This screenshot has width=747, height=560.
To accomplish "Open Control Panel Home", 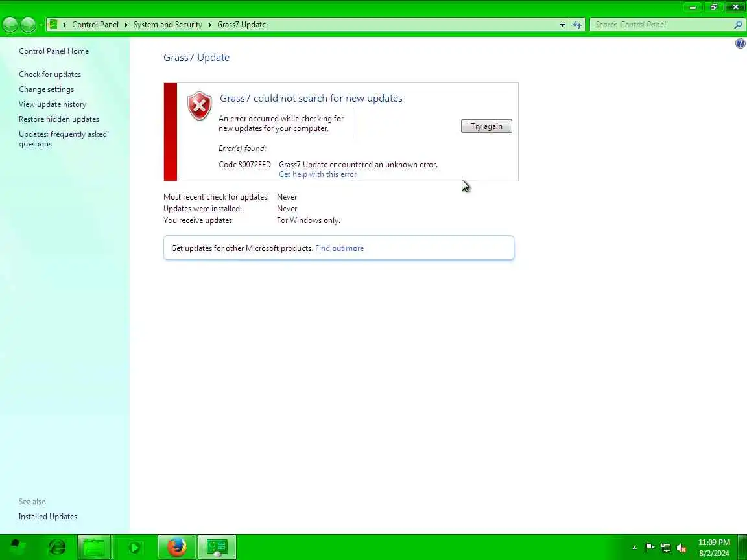I will pyautogui.click(x=54, y=51).
